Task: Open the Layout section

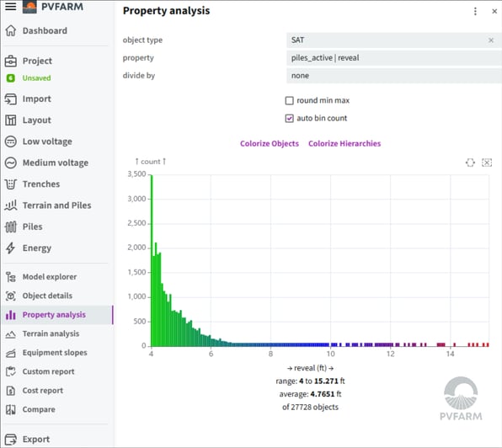Action: click(x=37, y=120)
